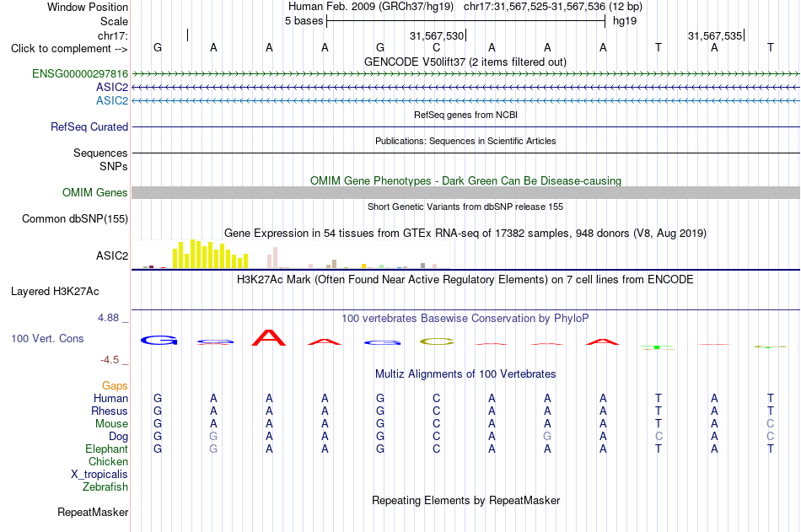This screenshot has width=801, height=532.
Task: Click the GTEx ASIC2 tissue expression bar chart
Action: pyautogui.click(x=291, y=254)
